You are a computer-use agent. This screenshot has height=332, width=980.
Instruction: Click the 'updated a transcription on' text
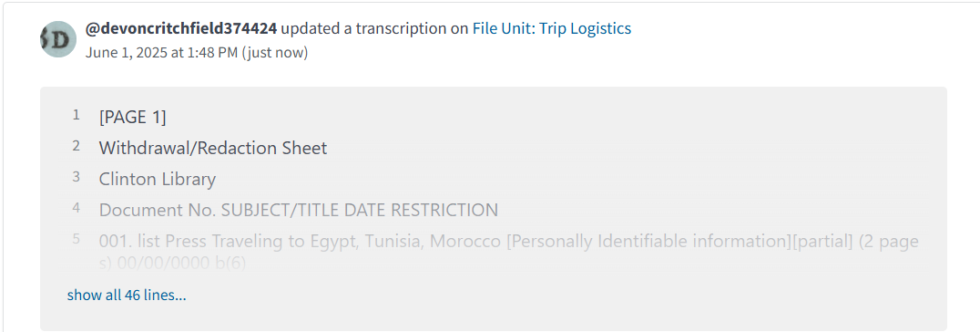(375, 28)
